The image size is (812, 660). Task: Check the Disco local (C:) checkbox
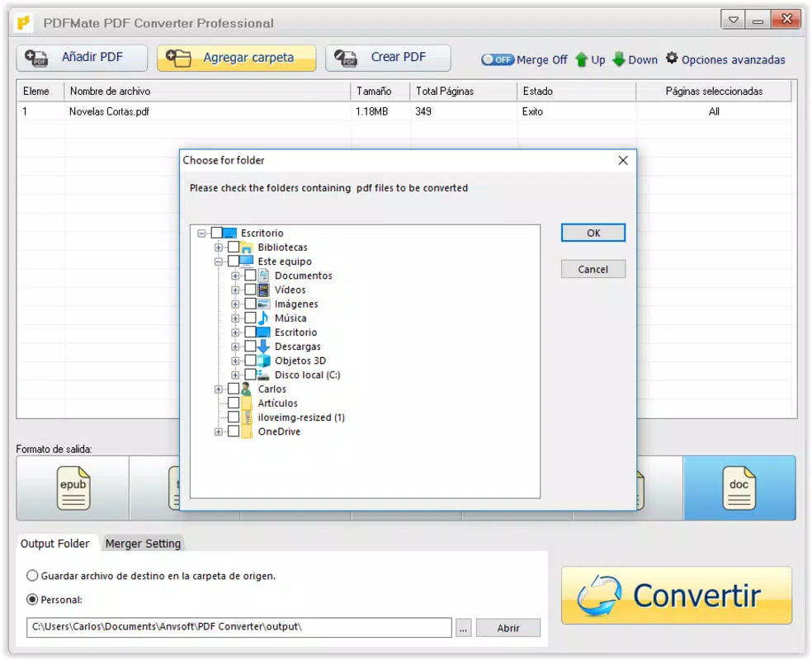pyautogui.click(x=250, y=375)
